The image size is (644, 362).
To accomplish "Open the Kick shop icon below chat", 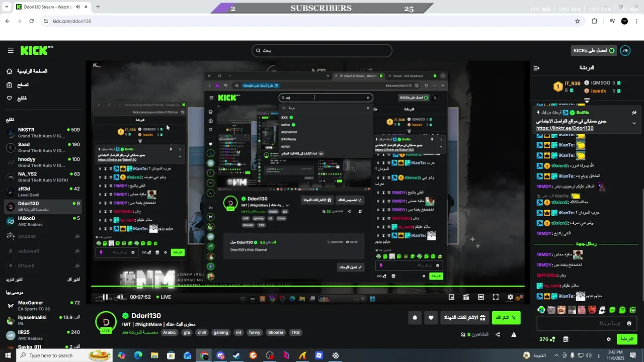I will pyautogui.click(x=566, y=339).
